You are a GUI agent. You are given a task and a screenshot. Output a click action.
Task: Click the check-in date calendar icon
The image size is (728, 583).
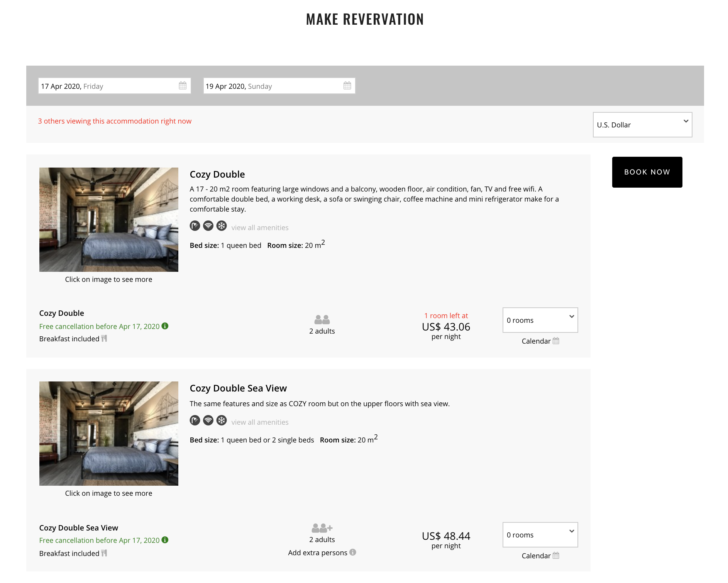click(183, 86)
